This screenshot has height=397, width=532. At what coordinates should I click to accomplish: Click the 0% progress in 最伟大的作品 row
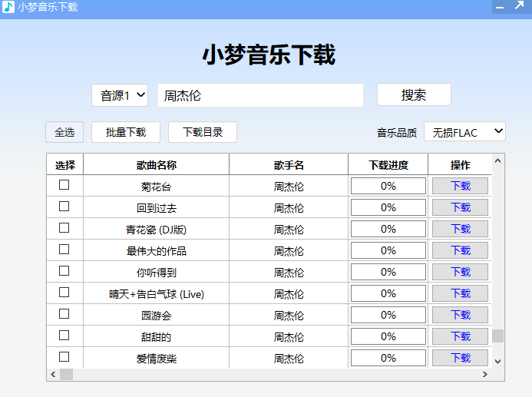coord(388,250)
